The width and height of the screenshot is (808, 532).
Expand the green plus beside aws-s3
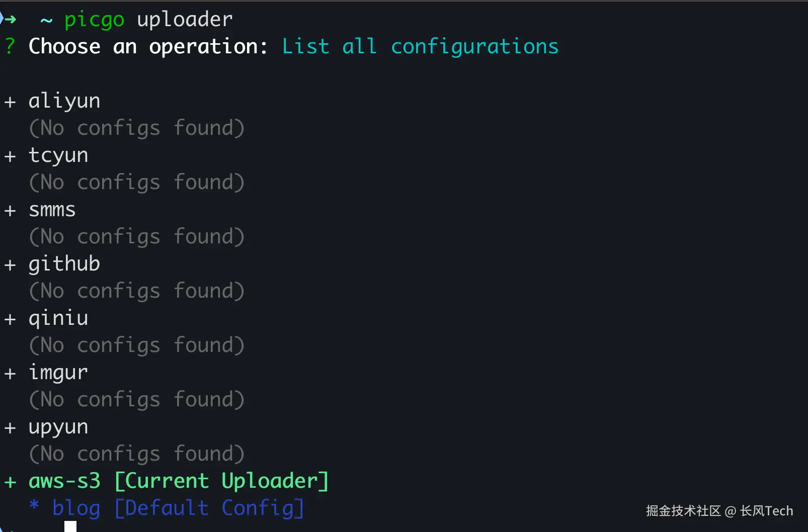10,482
